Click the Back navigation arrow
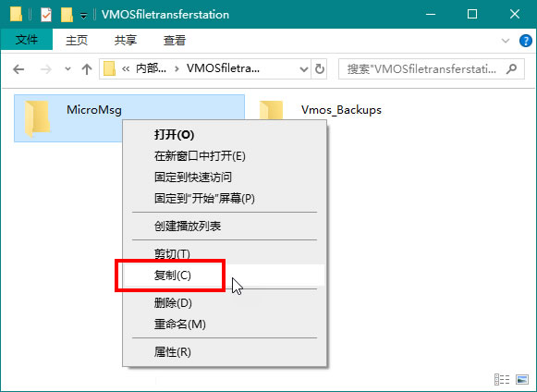Image resolution: width=537 pixels, height=392 pixels. click(18, 69)
